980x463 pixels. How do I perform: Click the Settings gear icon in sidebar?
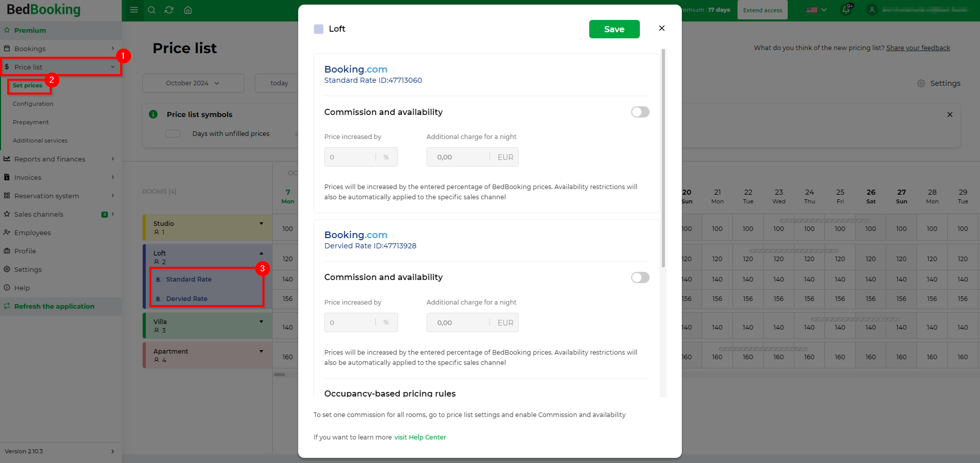click(7, 269)
